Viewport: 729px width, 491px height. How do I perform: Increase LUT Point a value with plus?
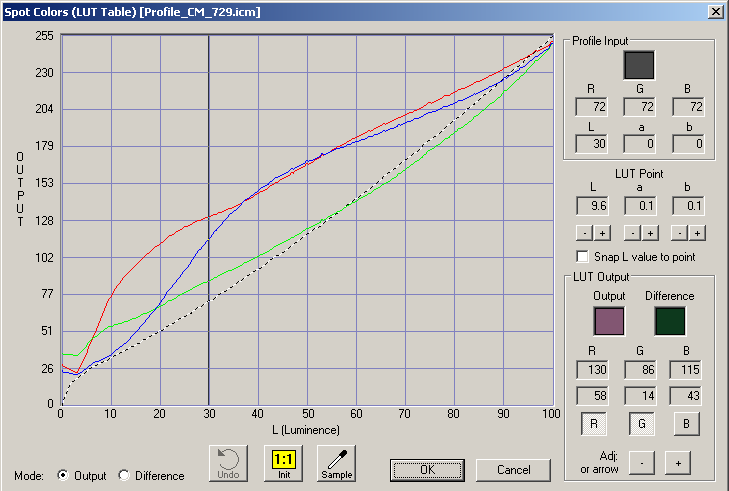(x=650, y=233)
